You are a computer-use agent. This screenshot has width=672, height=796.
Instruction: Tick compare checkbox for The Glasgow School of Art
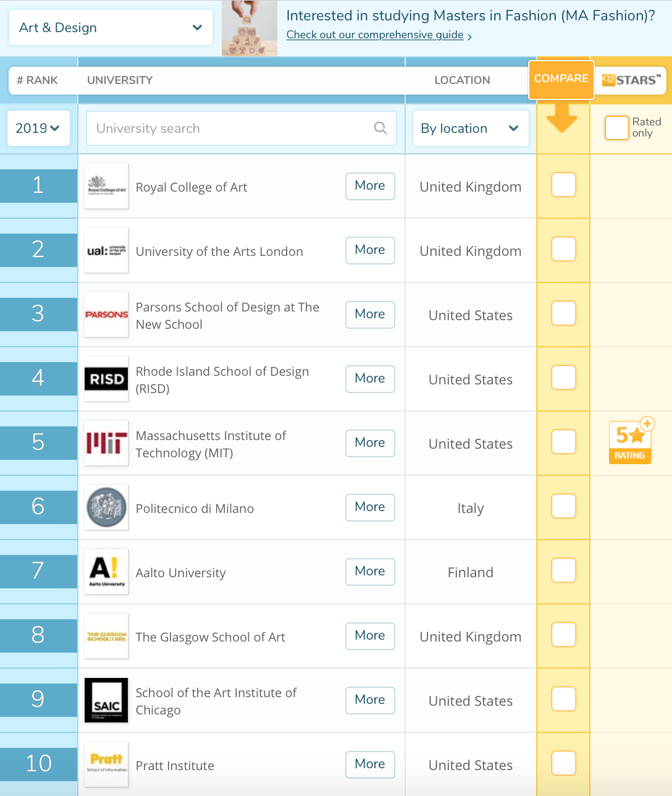pos(563,635)
